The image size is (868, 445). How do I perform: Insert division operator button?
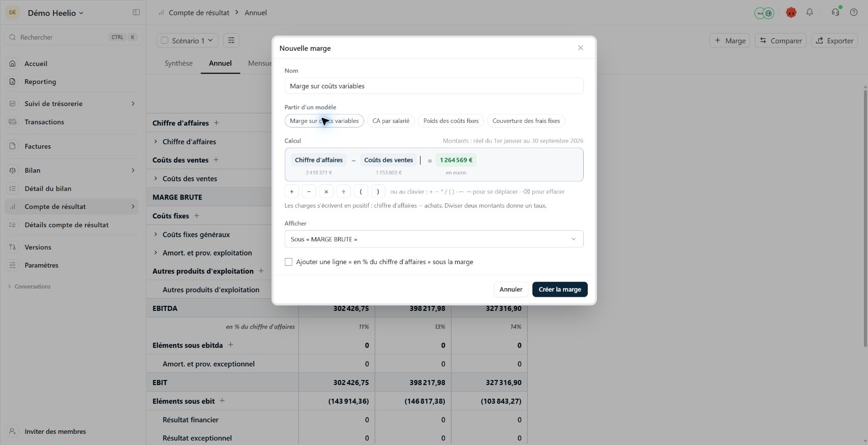[343, 192]
